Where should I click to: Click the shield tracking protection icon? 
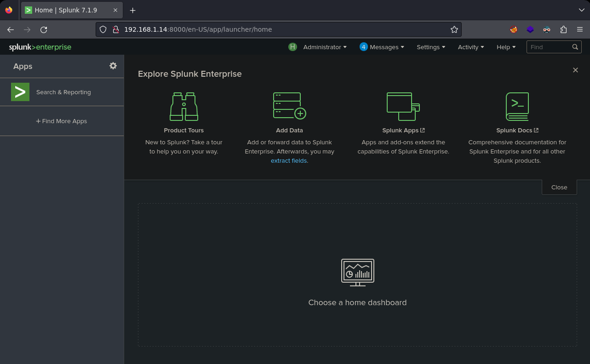click(x=103, y=29)
